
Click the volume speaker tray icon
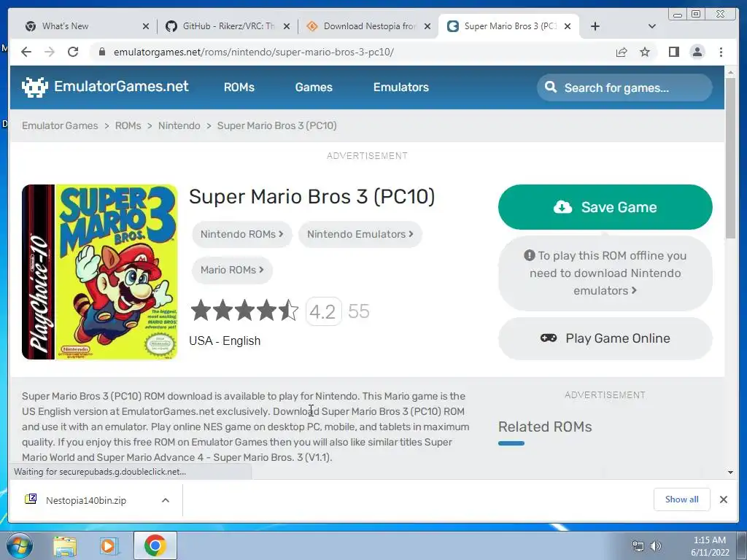pyautogui.click(x=656, y=546)
